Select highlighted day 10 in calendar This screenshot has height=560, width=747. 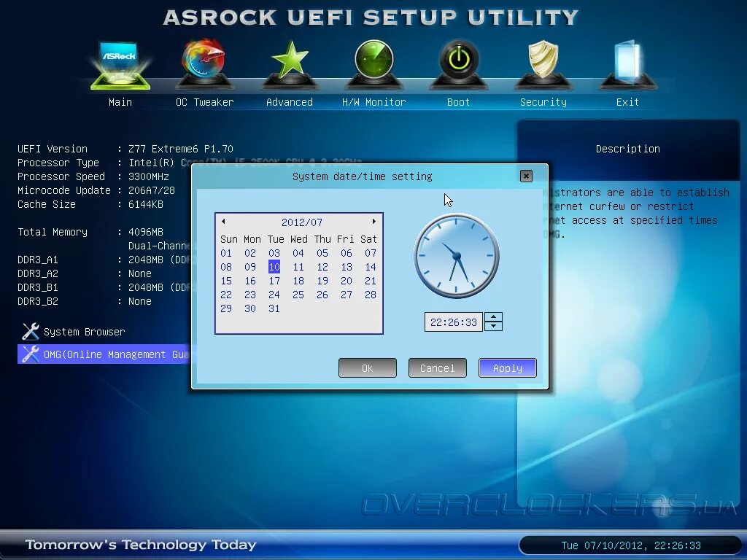(274, 267)
